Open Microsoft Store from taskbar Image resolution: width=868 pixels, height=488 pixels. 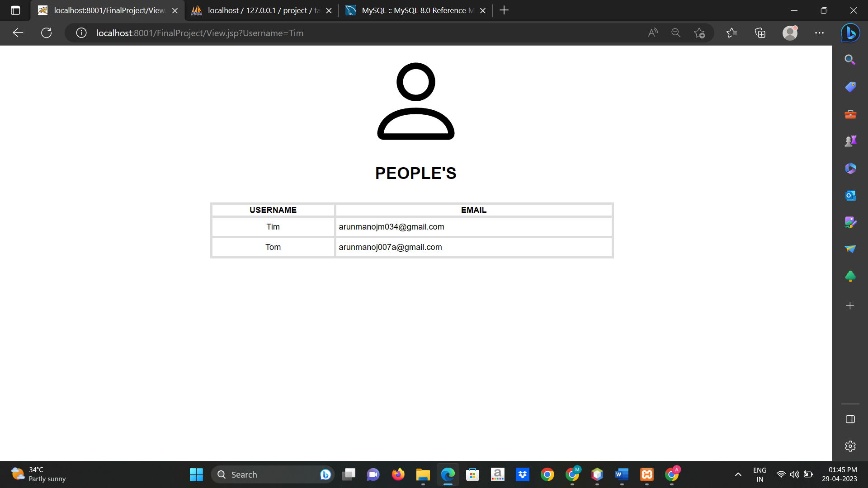click(472, 474)
